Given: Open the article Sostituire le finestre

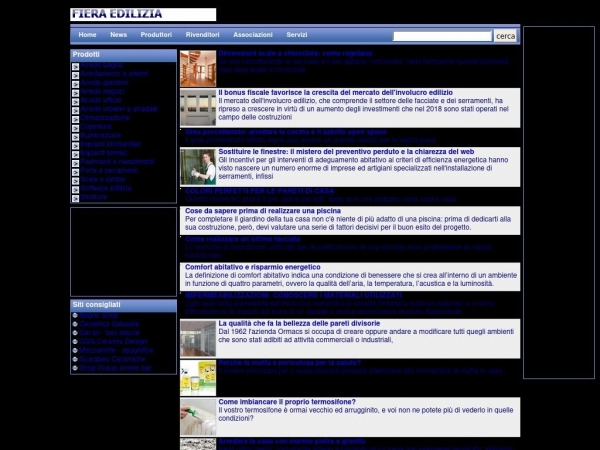Looking at the screenshot, I should 346,152.
